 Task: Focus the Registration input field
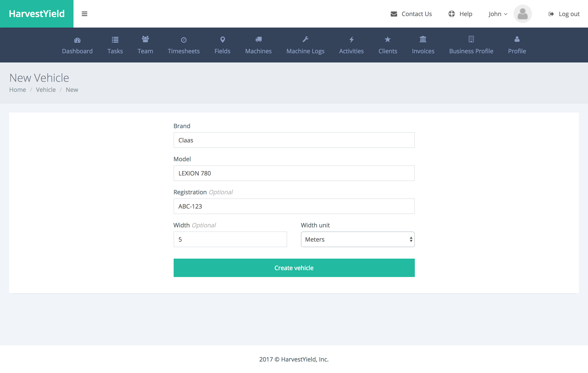[294, 206]
